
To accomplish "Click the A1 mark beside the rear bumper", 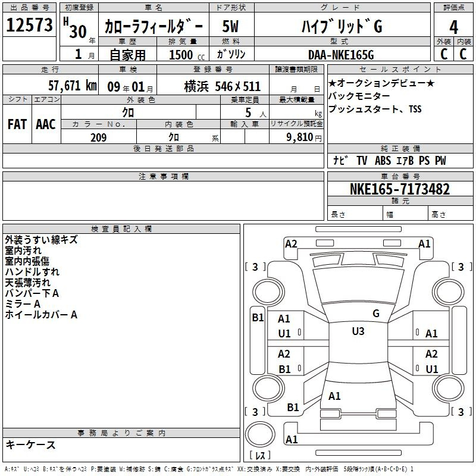I will pyautogui.click(x=292, y=440).
